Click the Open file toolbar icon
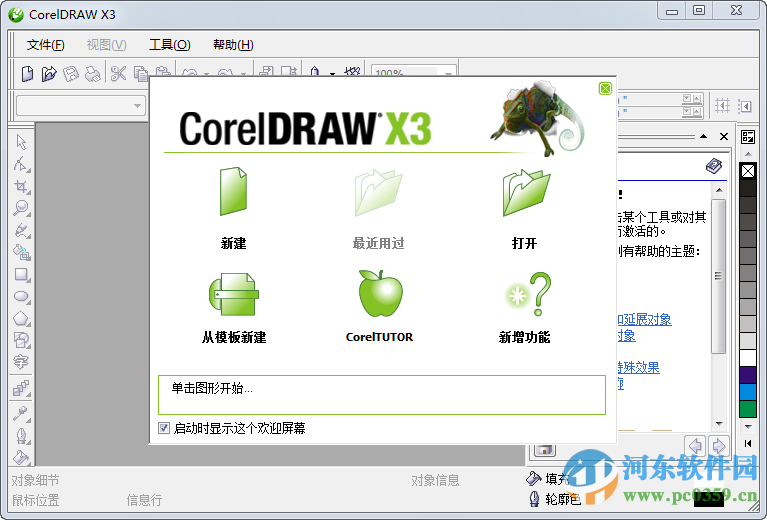The image size is (767, 520). point(49,74)
